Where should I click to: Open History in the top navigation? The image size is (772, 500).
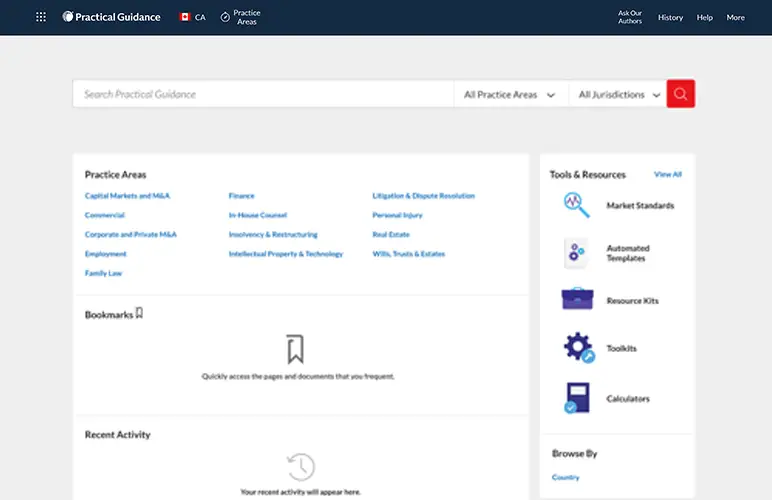pos(670,17)
